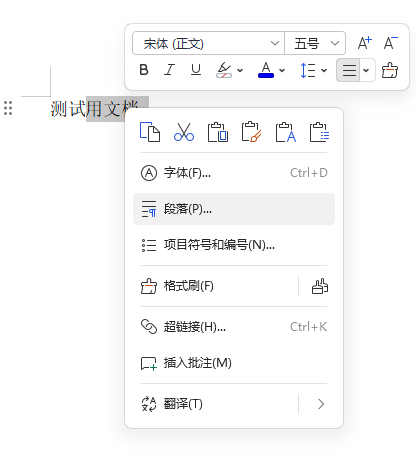Click the Copy icon in context menu
417x461 pixels.
coord(150,132)
